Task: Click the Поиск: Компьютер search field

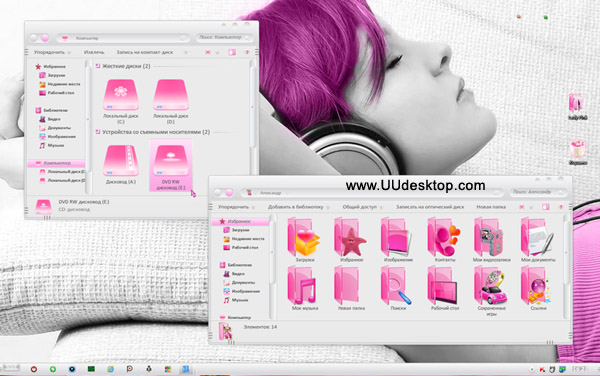Action: [225, 37]
